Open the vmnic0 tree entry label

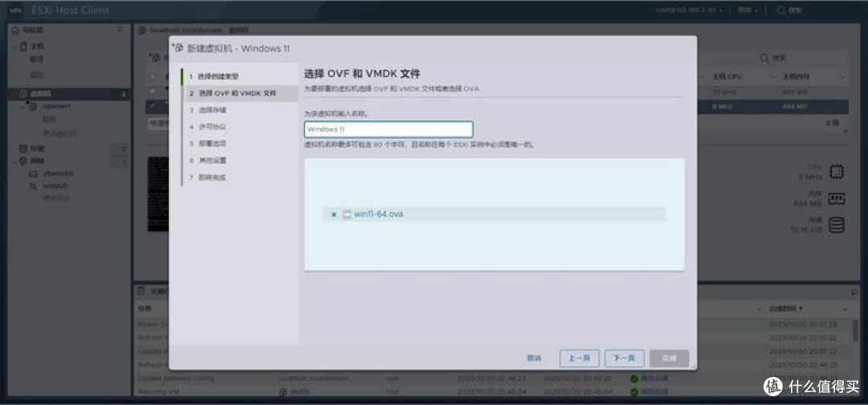point(55,186)
